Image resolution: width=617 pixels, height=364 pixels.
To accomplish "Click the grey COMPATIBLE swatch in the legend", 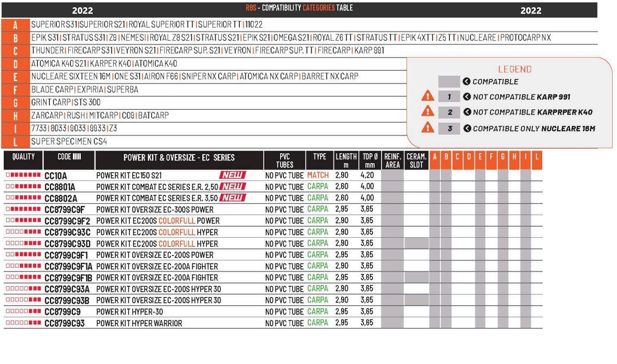I will [x=449, y=81].
